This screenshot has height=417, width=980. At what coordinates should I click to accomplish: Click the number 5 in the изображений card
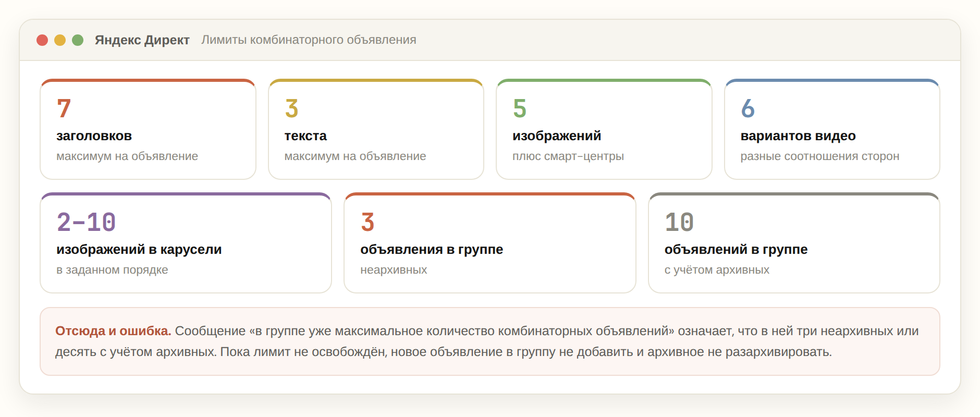(520, 108)
